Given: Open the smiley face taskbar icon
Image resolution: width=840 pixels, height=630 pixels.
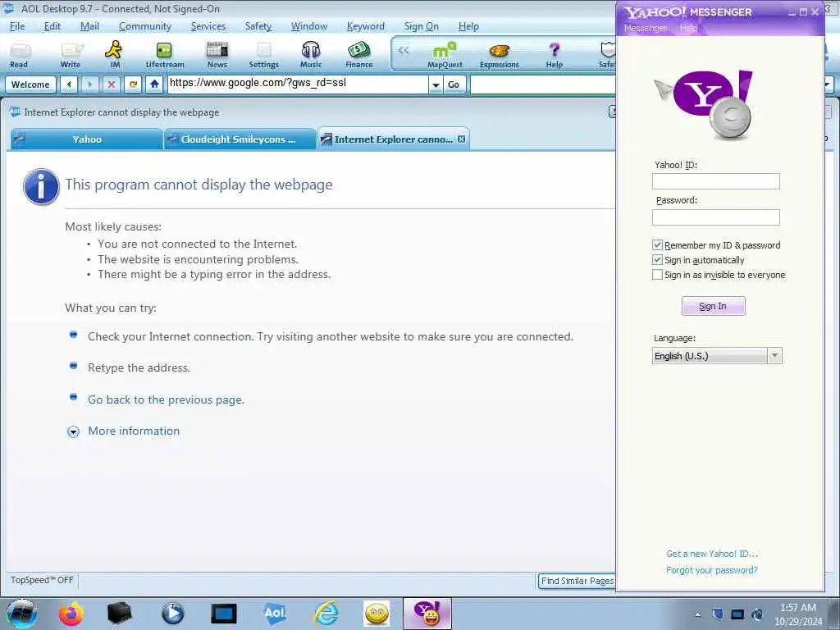Looking at the screenshot, I should point(377,614).
